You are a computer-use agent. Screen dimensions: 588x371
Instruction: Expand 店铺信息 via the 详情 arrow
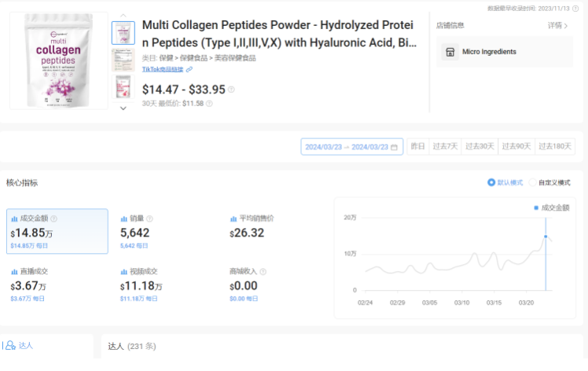[x=558, y=26]
